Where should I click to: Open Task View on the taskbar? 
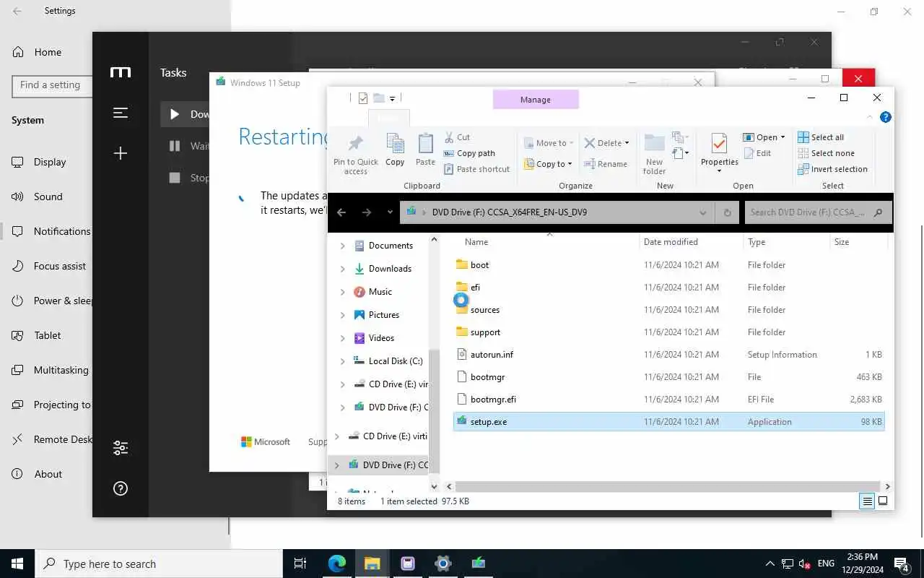coord(300,564)
